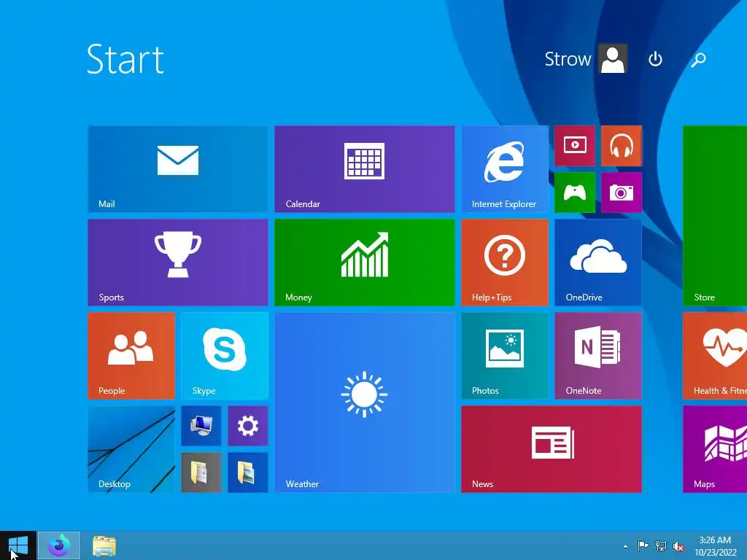
Task: Open the Video tile
Action: coord(575,146)
